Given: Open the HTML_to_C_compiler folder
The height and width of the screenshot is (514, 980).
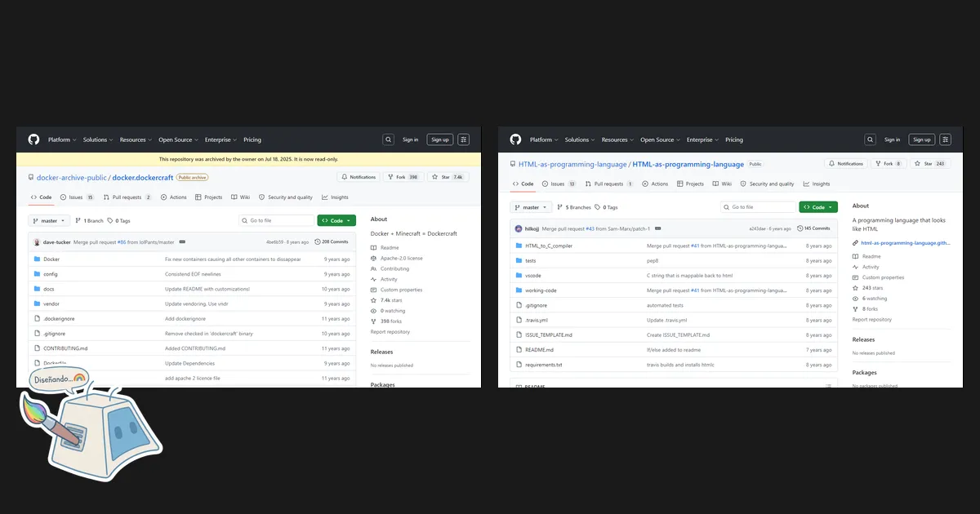Looking at the screenshot, I should tap(549, 246).
